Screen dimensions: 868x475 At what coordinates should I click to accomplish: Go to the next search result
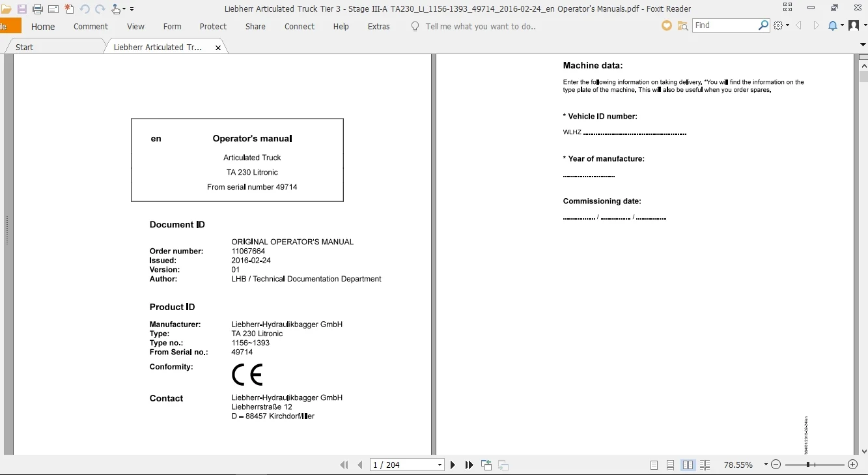(816, 25)
